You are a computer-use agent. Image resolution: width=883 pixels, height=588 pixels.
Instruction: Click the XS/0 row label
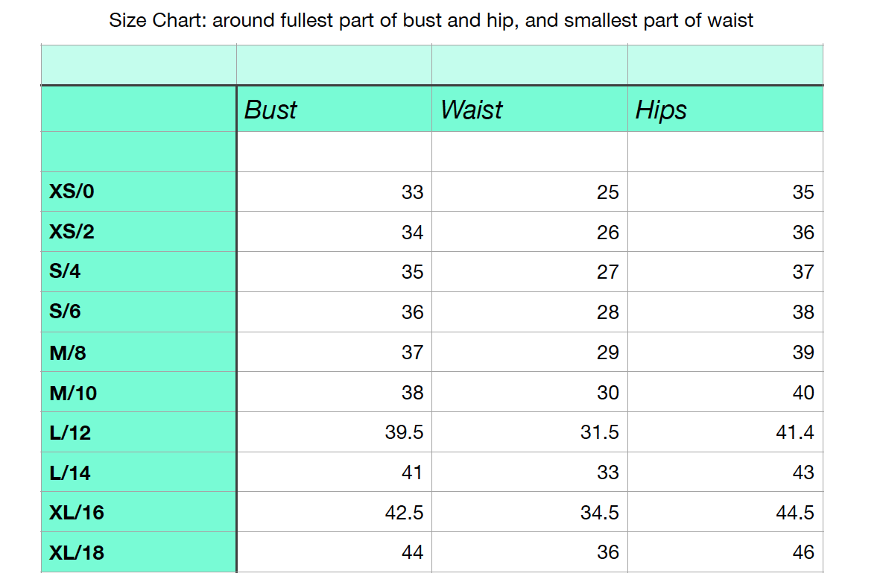coord(72,192)
